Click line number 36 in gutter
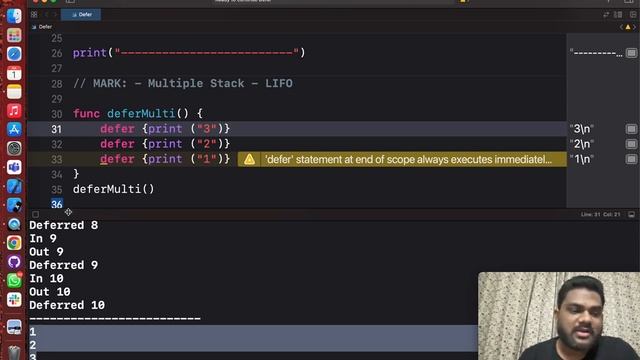The height and width of the screenshot is (360, 640). [57, 204]
